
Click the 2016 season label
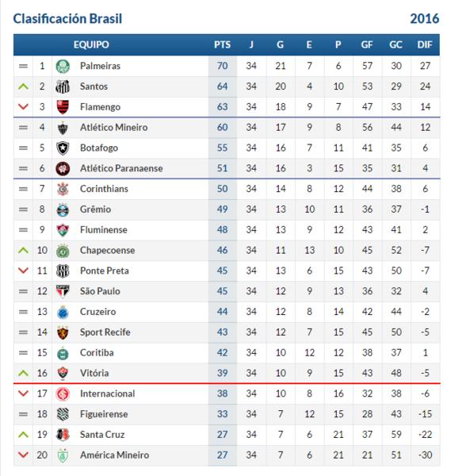point(424,19)
